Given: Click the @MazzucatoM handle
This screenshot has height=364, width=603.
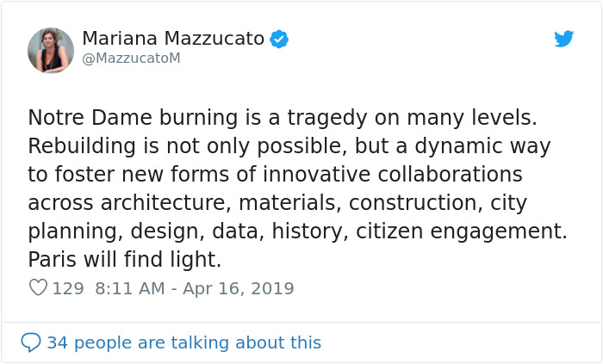Looking at the screenshot, I should click(131, 58).
